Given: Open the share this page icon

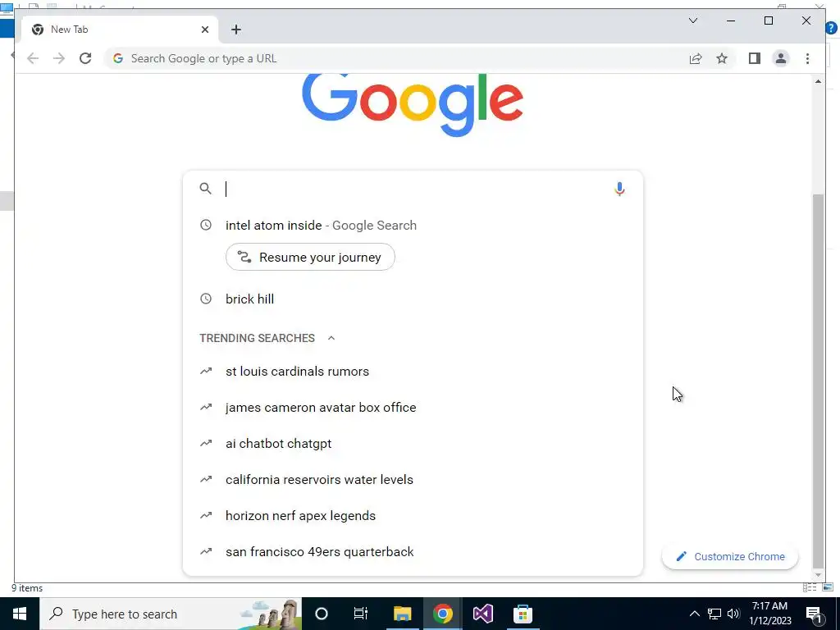Looking at the screenshot, I should (x=696, y=58).
